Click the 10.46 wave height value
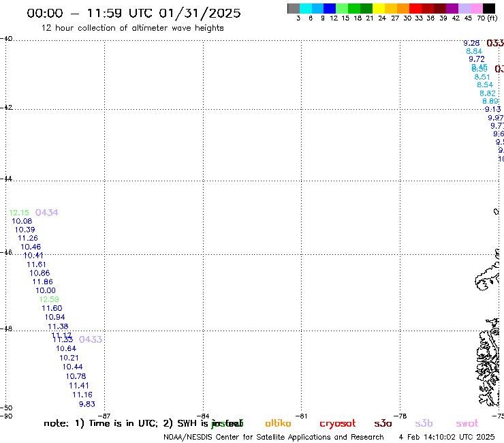 point(31,247)
